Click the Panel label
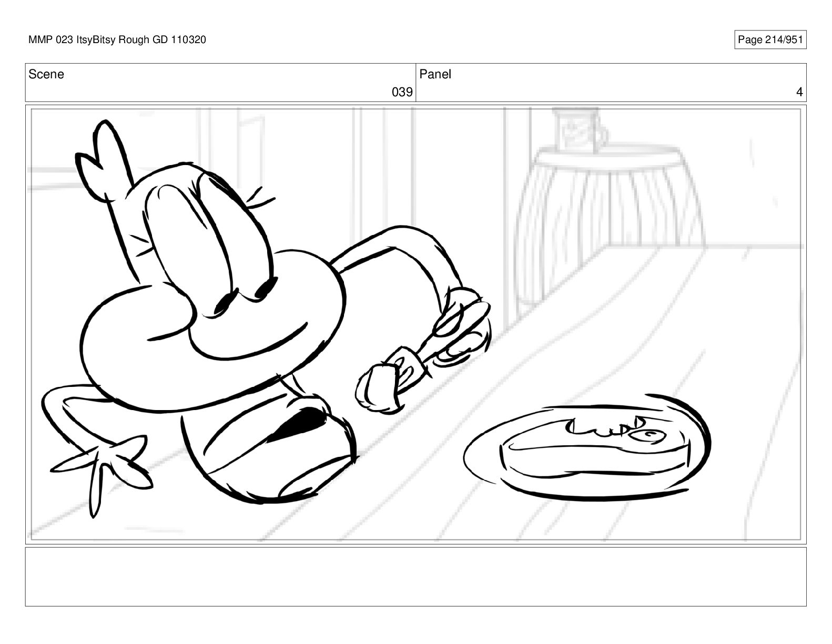832x644 pixels. (435, 75)
